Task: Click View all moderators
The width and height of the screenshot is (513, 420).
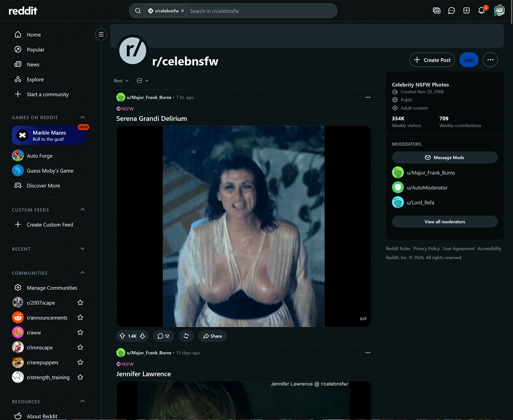Action: point(445,222)
